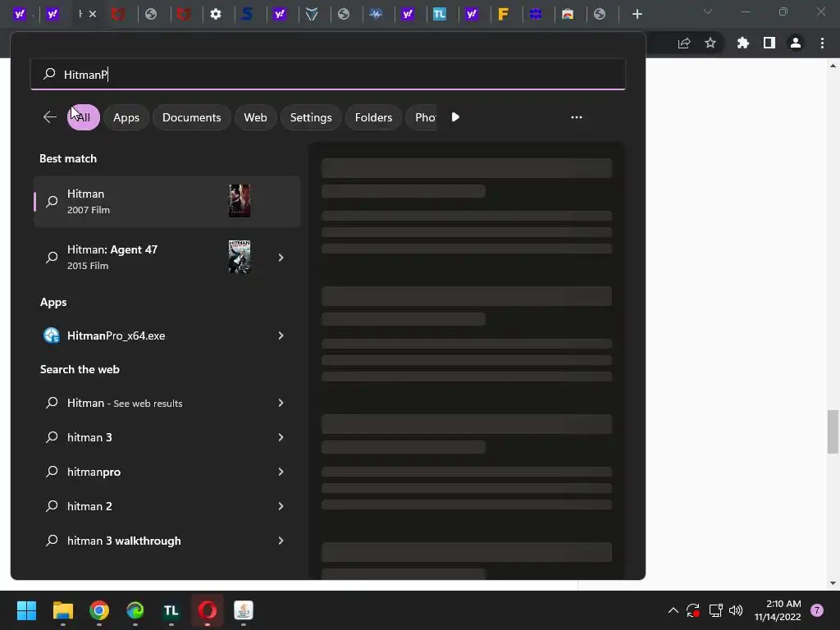Bookmark this page with star icon
Viewport: 840px width, 630px height.
[x=710, y=43]
